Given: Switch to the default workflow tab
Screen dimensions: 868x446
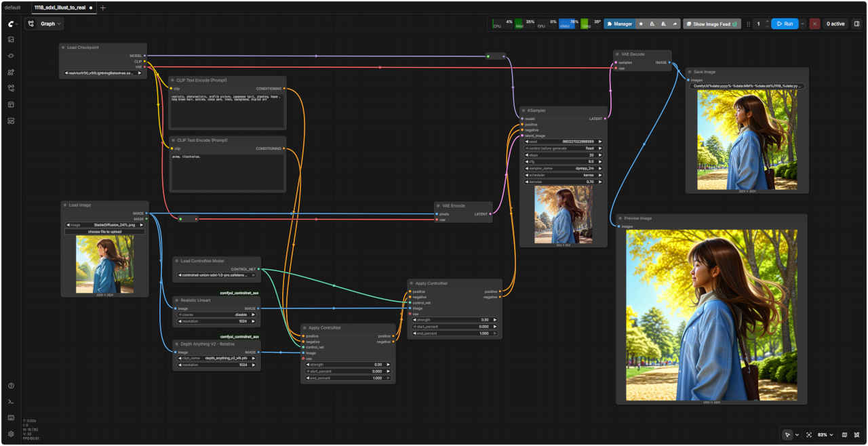Looking at the screenshot, I should [x=13, y=7].
